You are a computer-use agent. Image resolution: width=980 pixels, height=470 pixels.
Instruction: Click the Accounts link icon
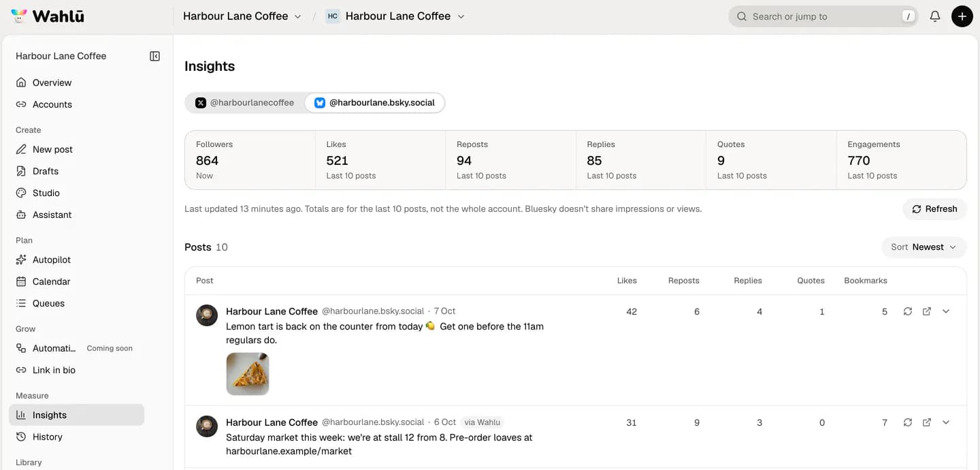tap(21, 104)
